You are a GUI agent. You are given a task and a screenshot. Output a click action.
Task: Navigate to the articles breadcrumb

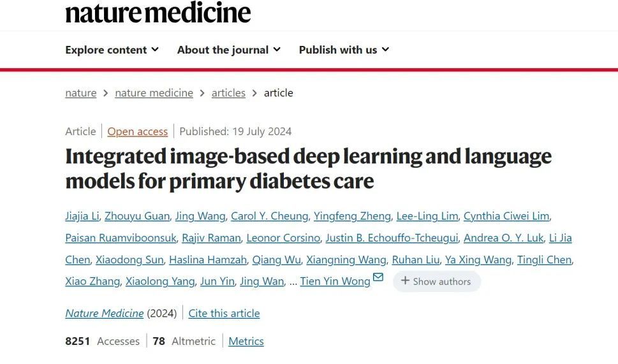[x=228, y=93]
